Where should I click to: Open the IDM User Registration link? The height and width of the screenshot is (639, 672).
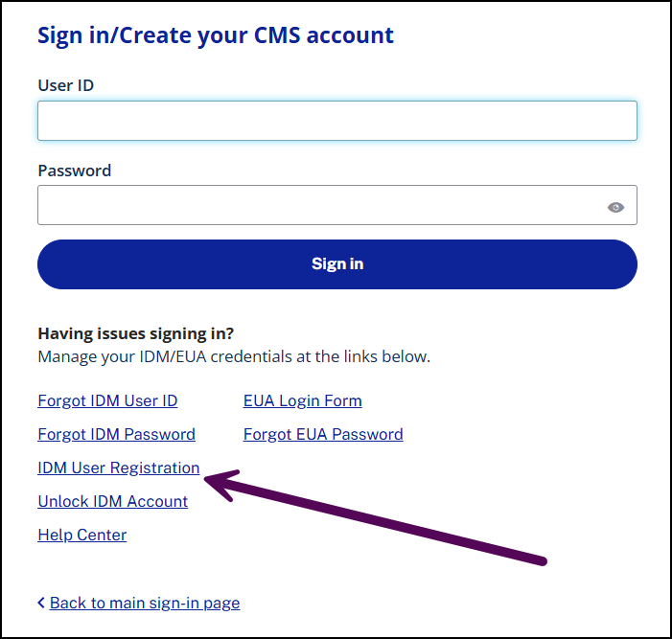(119, 468)
